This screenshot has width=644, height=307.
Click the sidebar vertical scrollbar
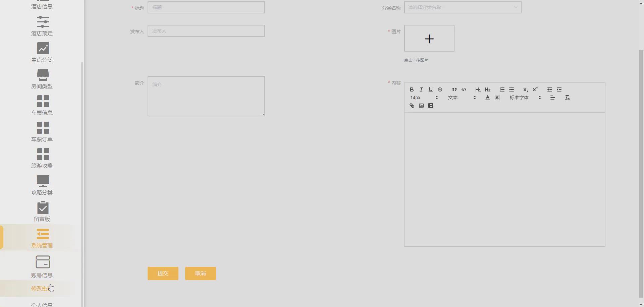(83, 184)
